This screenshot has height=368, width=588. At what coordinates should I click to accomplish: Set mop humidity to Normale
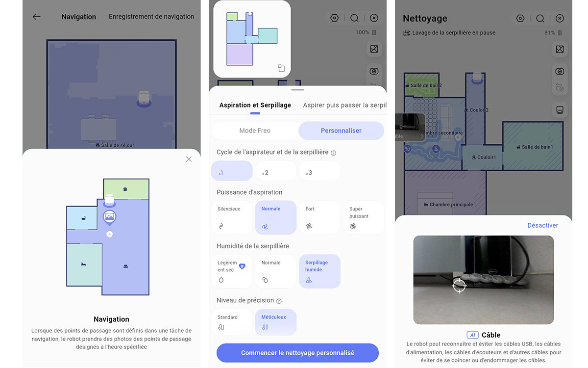click(x=276, y=271)
